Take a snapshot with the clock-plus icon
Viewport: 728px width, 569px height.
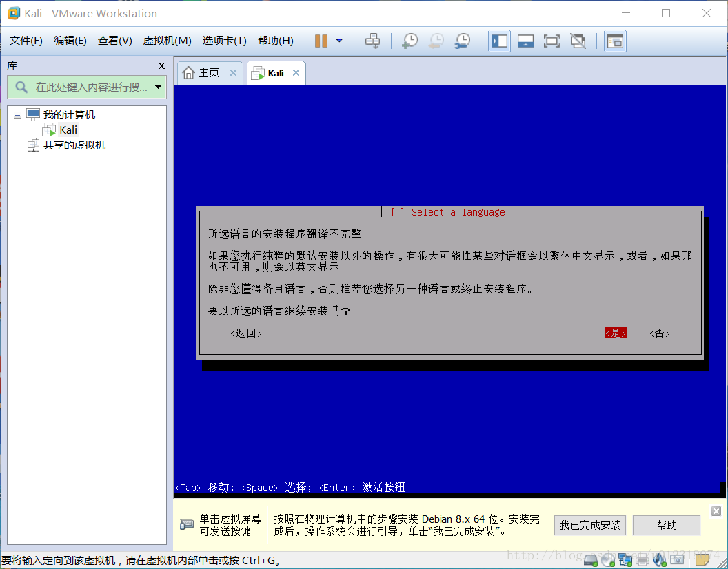[x=410, y=41]
